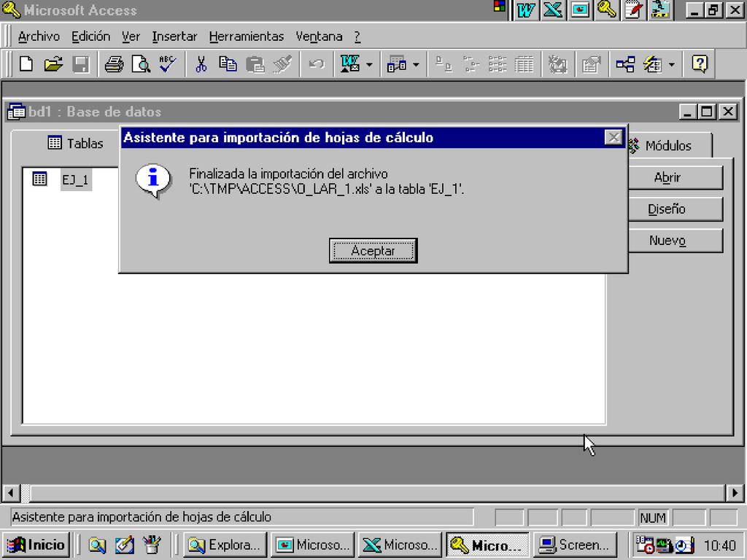Screen dimensions: 747x560
Task: Click the Office Links Word icon
Action: pyautogui.click(x=349, y=64)
